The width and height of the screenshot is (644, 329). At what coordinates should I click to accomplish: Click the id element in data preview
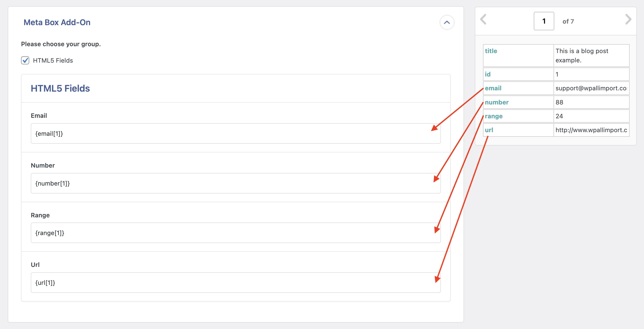pos(488,74)
